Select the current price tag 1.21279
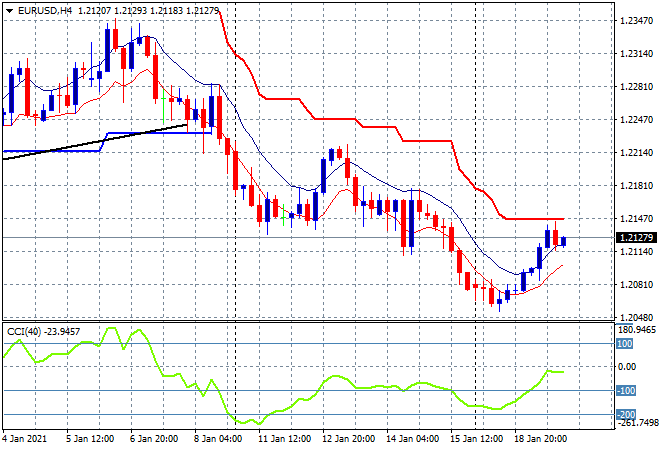This screenshot has height=450, width=660. [x=635, y=238]
